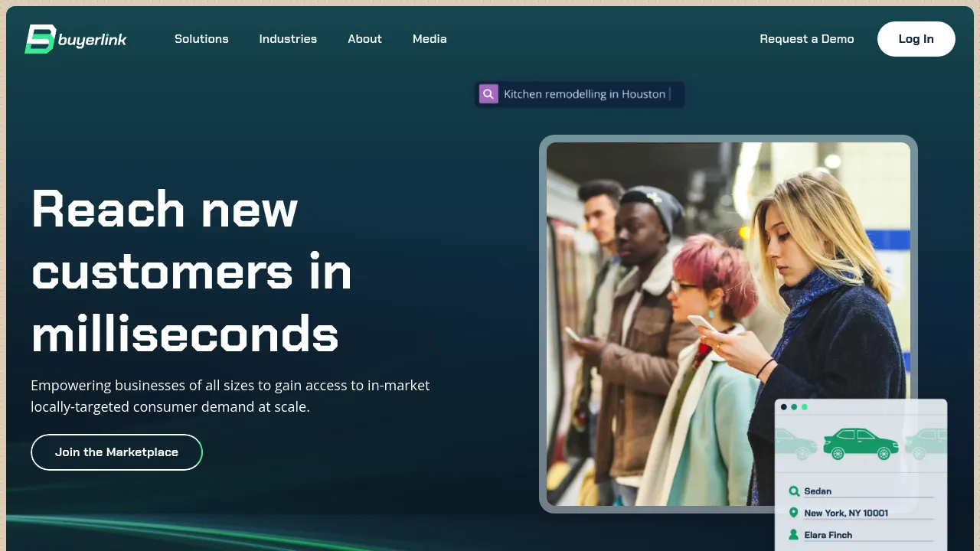Click the 'New York, NY 10001' text
This screenshot has height=551, width=980.
(x=846, y=513)
